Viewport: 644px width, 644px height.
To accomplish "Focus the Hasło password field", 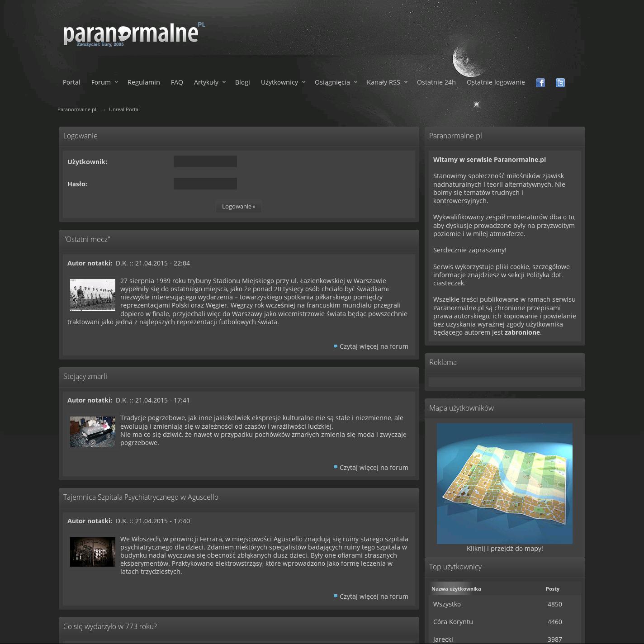I will pyautogui.click(x=205, y=184).
